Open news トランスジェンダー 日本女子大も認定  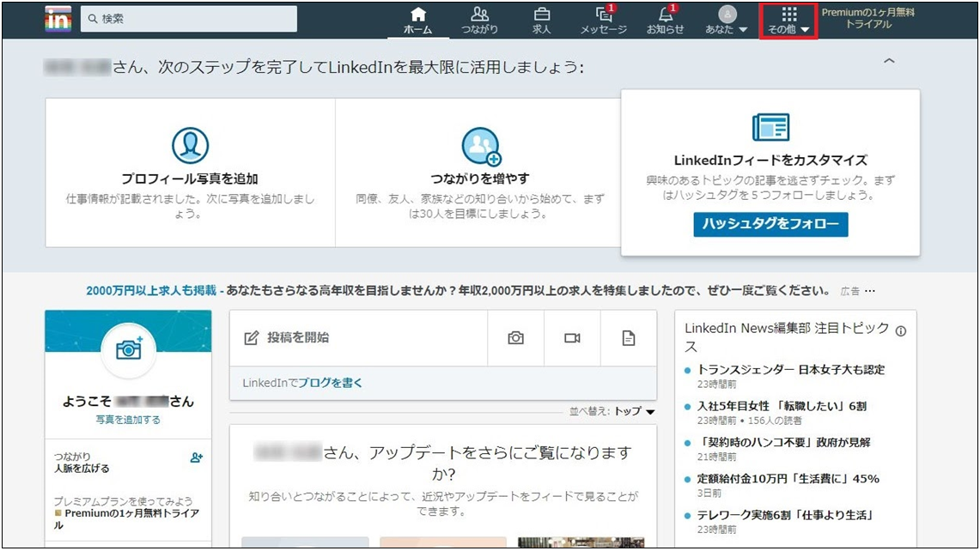(791, 370)
